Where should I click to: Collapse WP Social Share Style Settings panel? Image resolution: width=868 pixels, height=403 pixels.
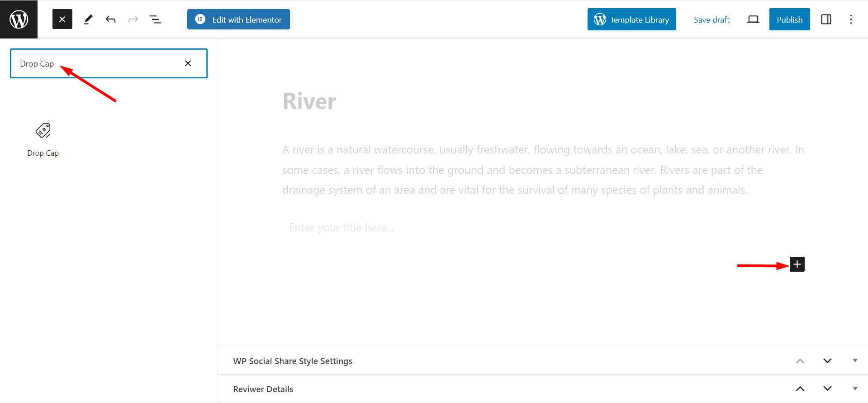click(x=855, y=361)
